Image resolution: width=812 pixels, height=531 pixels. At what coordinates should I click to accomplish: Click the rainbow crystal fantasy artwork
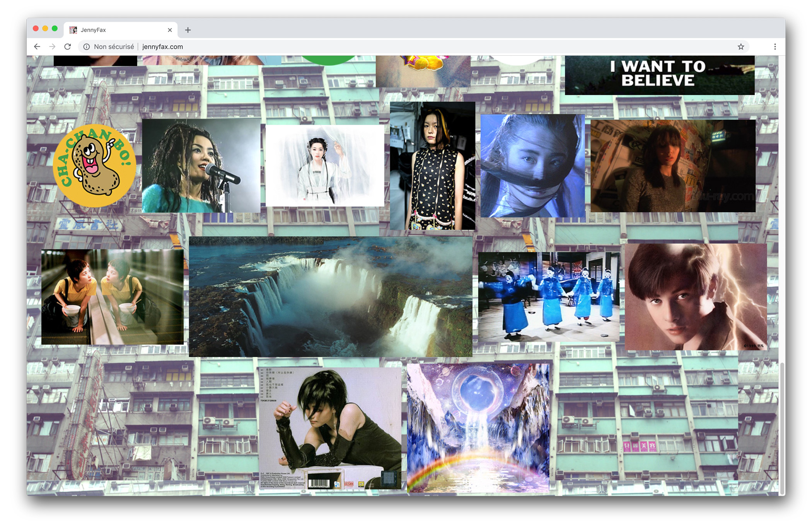click(478, 427)
